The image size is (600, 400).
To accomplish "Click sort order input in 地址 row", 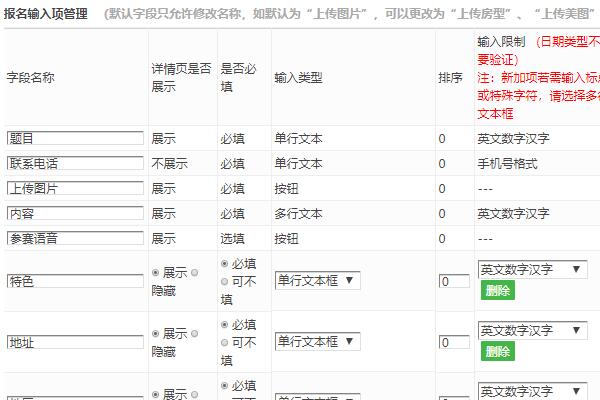I will coord(454,342).
